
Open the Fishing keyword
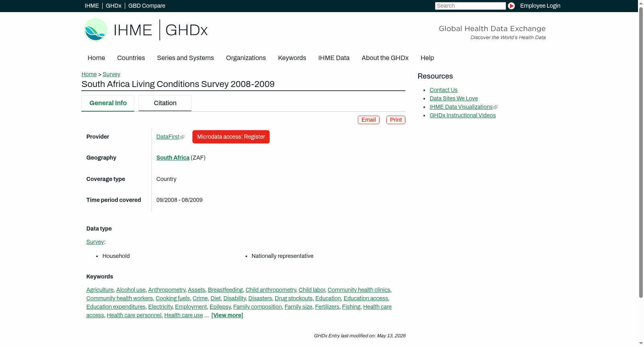[x=351, y=307]
